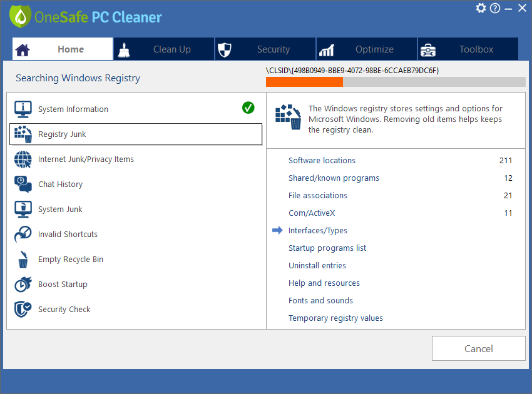
Task: Click the Internet Junk globe icon
Action: point(23,159)
